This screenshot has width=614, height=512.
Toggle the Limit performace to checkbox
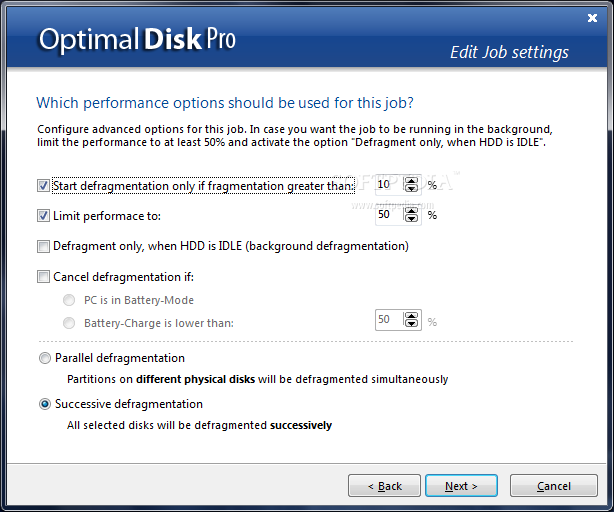coord(43,215)
